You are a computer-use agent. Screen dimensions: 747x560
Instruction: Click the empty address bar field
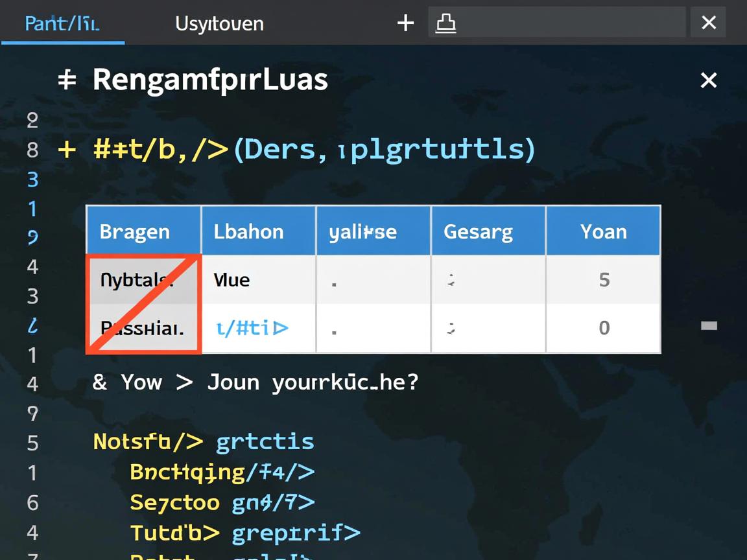click(571, 23)
